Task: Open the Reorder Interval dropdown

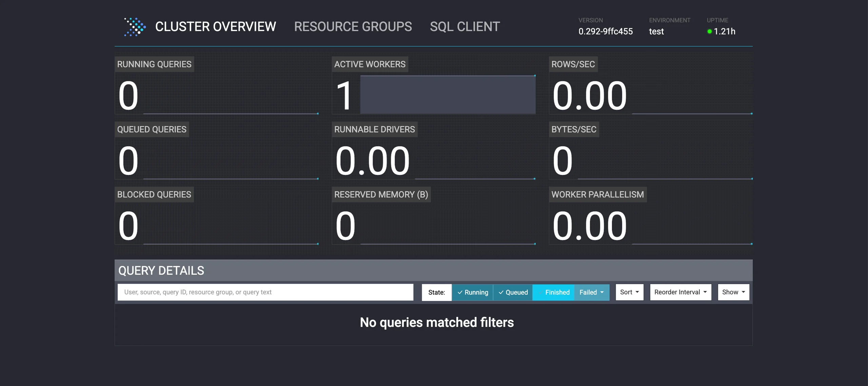Action: pyautogui.click(x=680, y=292)
